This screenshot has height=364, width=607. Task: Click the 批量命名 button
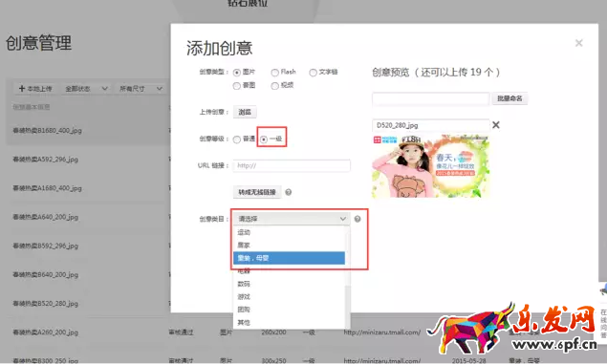[x=509, y=98]
